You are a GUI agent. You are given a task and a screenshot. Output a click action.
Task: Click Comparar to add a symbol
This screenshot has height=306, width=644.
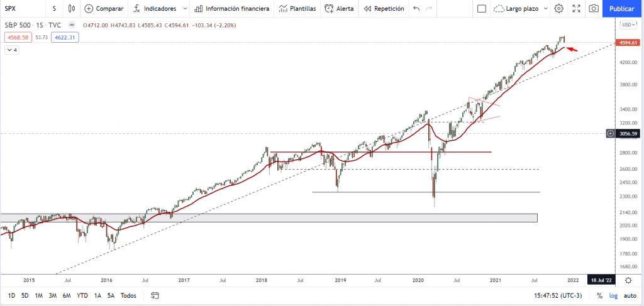[104, 8]
